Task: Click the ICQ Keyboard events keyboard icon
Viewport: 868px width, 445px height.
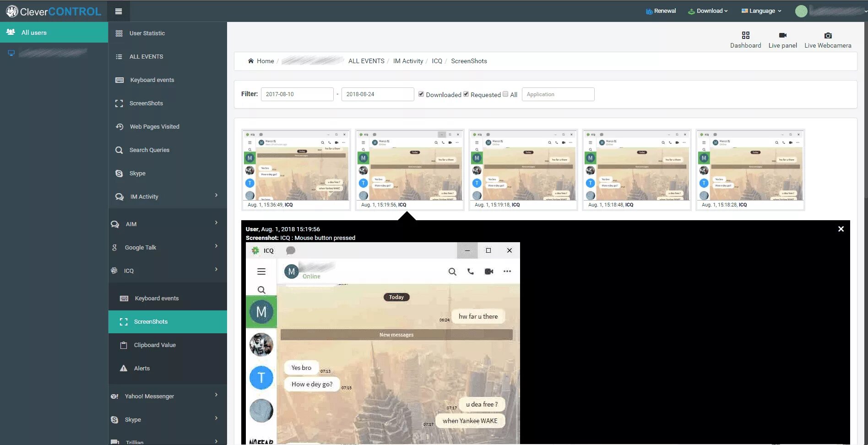Action: 124,298
